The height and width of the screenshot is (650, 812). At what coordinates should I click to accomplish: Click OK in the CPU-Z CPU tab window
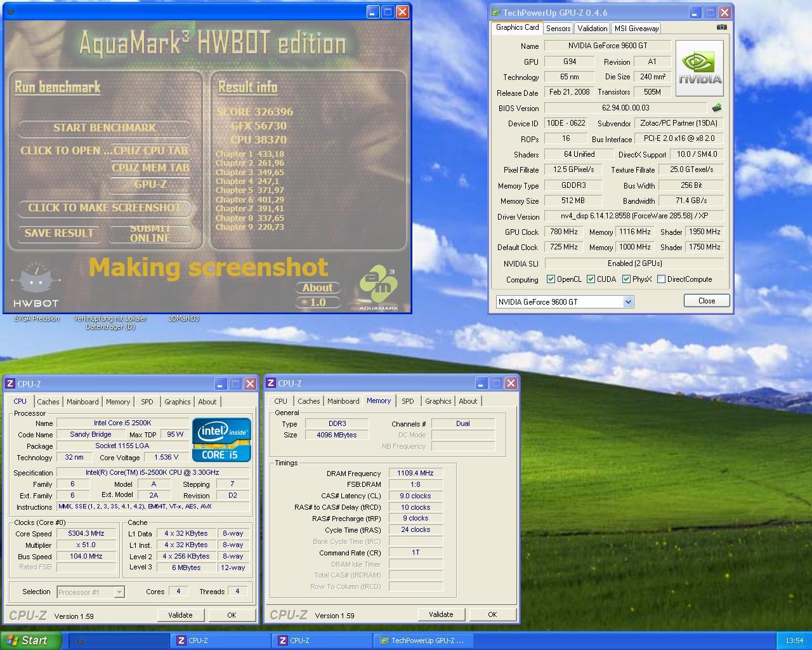pos(232,615)
